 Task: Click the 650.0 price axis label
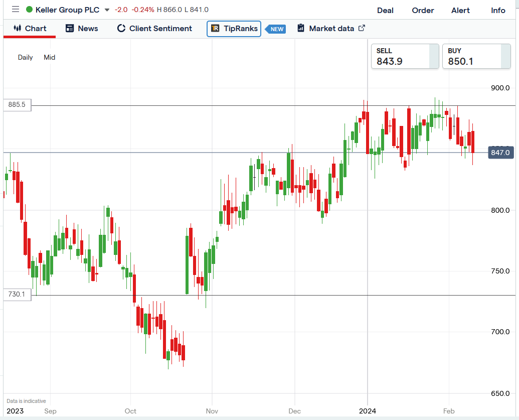pyautogui.click(x=500, y=393)
